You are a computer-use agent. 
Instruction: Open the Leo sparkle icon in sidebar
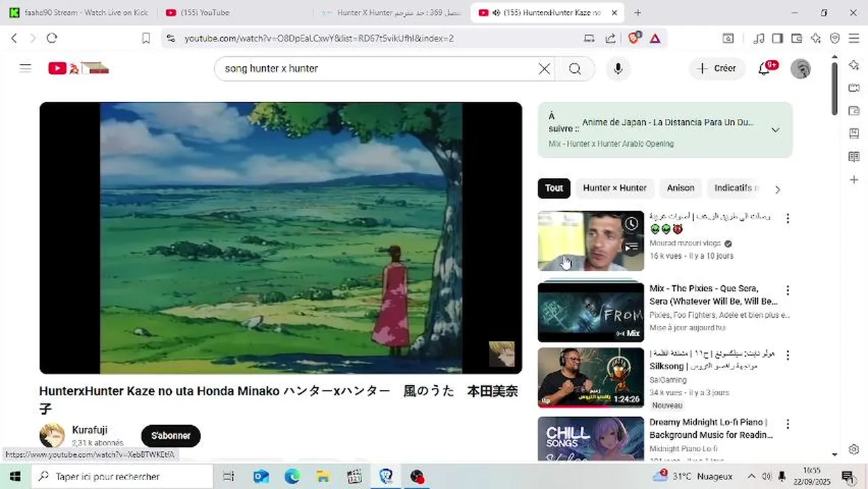point(854,65)
